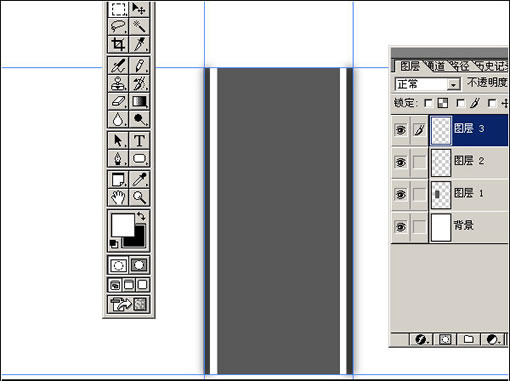
Task: Open the 正常 blend mode dropdown
Action: tap(428, 84)
